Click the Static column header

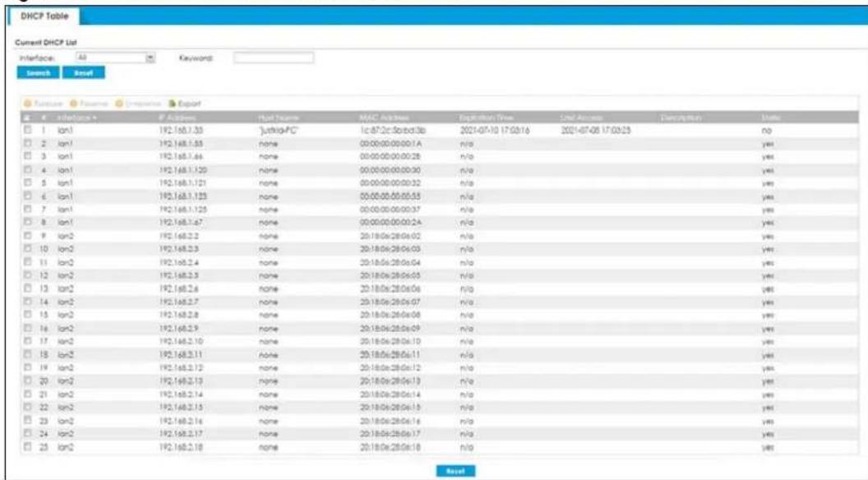point(770,118)
